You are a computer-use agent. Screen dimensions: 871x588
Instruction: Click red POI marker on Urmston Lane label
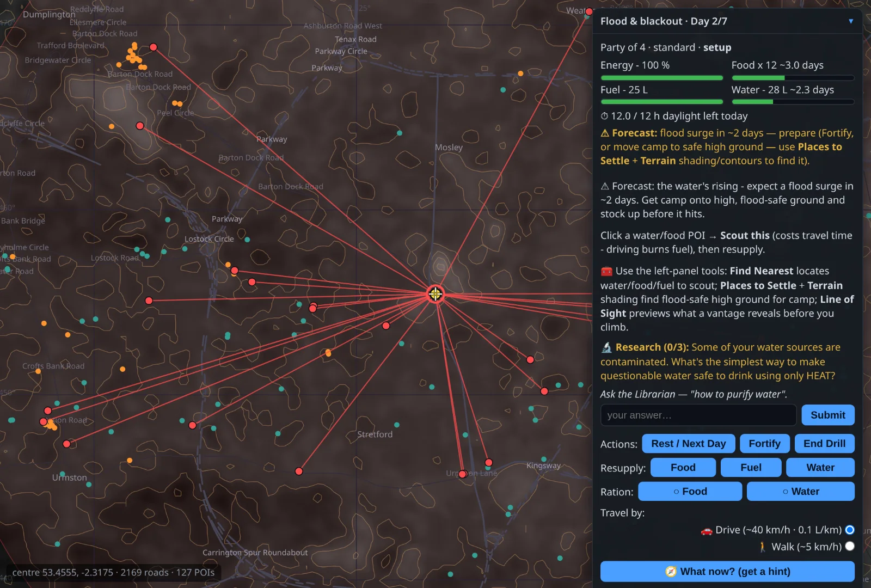pos(463,474)
